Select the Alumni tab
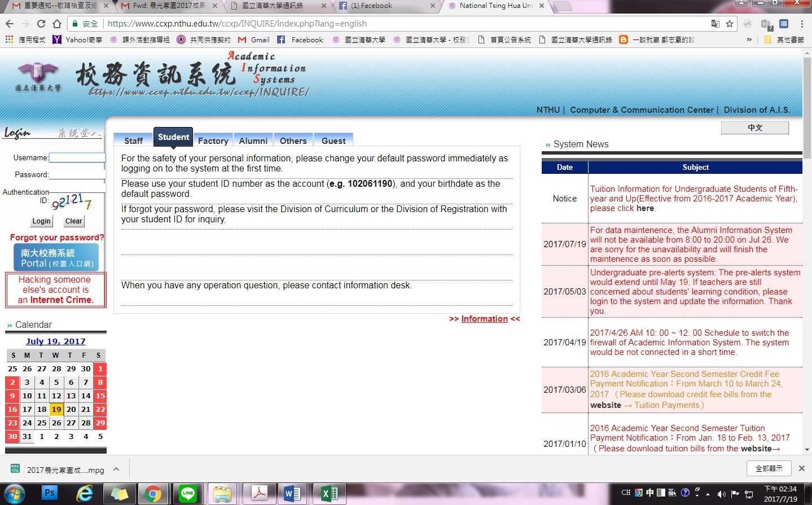This screenshot has width=812, height=505. (x=253, y=140)
